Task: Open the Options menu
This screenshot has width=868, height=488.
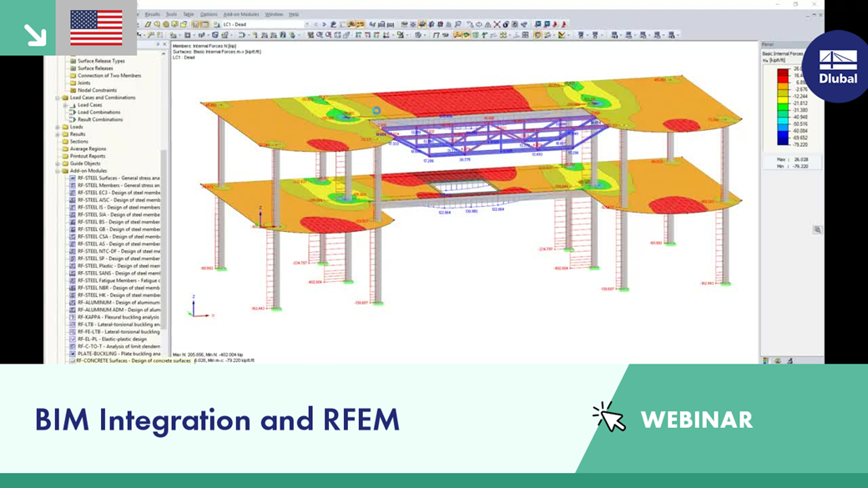Action: 209,14
